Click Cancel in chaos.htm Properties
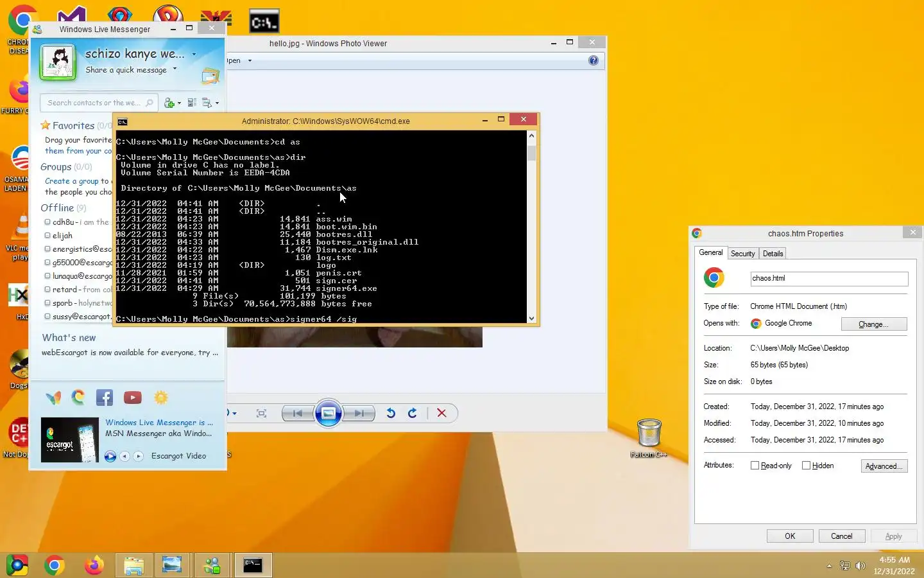 pos(841,536)
